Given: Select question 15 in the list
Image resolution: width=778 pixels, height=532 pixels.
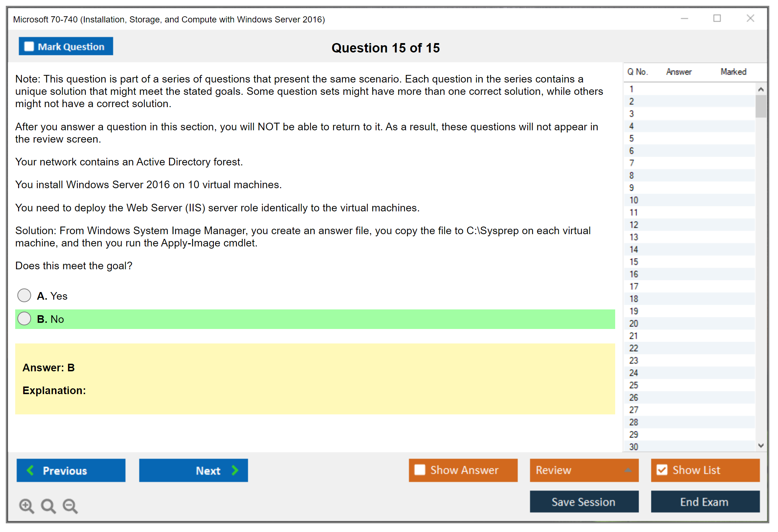Looking at the screenshot, I should click(x=634, y=262).
